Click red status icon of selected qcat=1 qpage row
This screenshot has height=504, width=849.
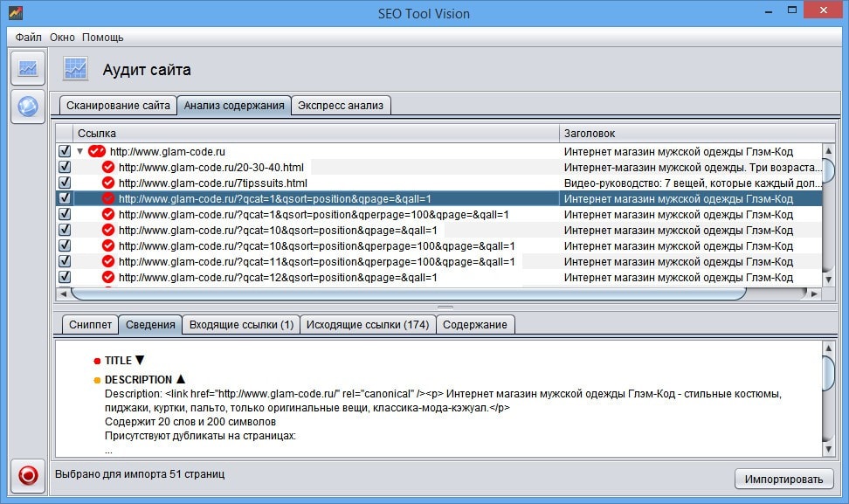108,198
